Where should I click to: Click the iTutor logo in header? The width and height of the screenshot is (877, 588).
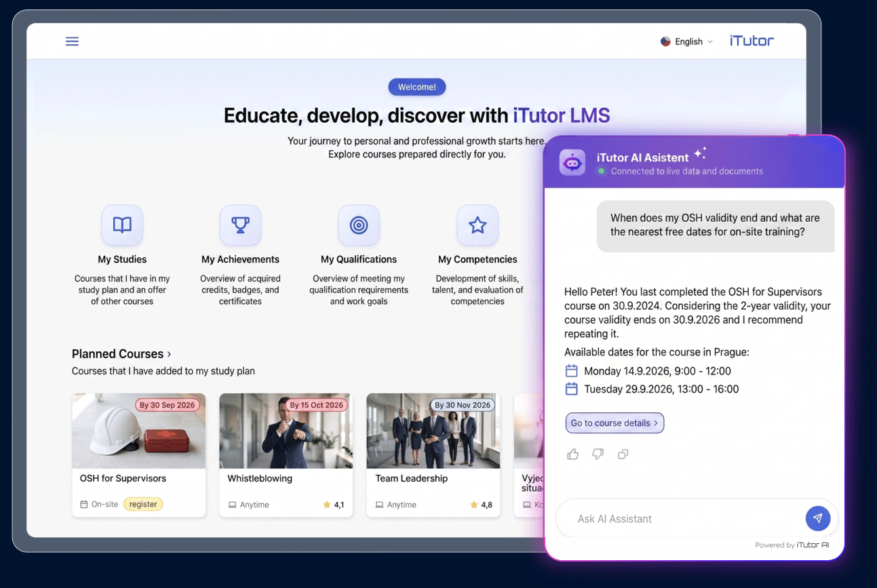pyautogui.click(x=752, y=41)
